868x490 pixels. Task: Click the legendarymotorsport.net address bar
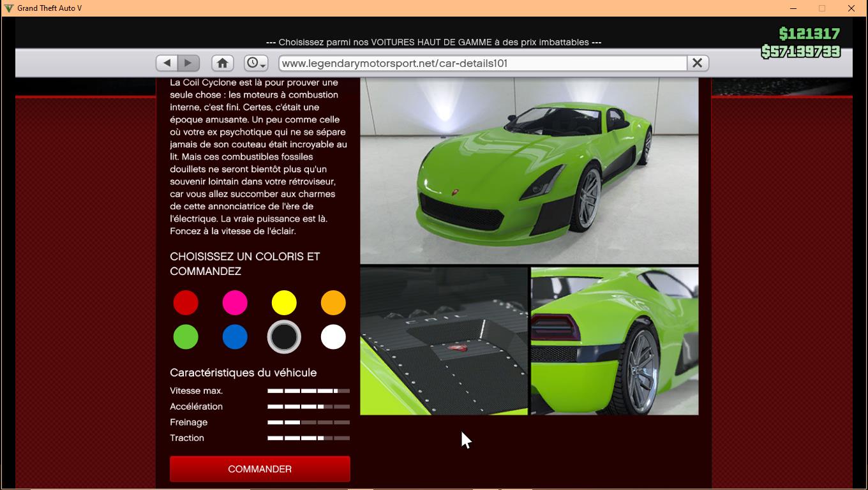483,63
